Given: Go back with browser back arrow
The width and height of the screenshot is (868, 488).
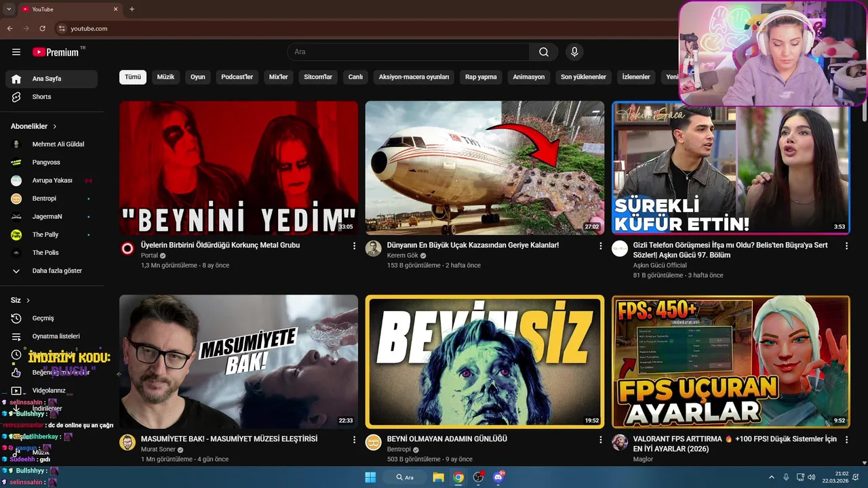Looking at the screenshot, I should click(x=9, y=28).
